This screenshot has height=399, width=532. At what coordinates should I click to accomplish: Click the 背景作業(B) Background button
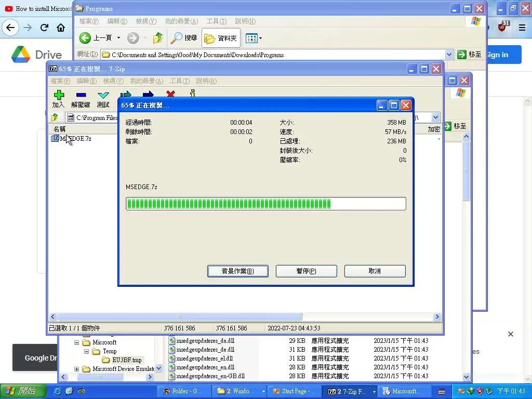pyautogui.click(x=238, y=271)
